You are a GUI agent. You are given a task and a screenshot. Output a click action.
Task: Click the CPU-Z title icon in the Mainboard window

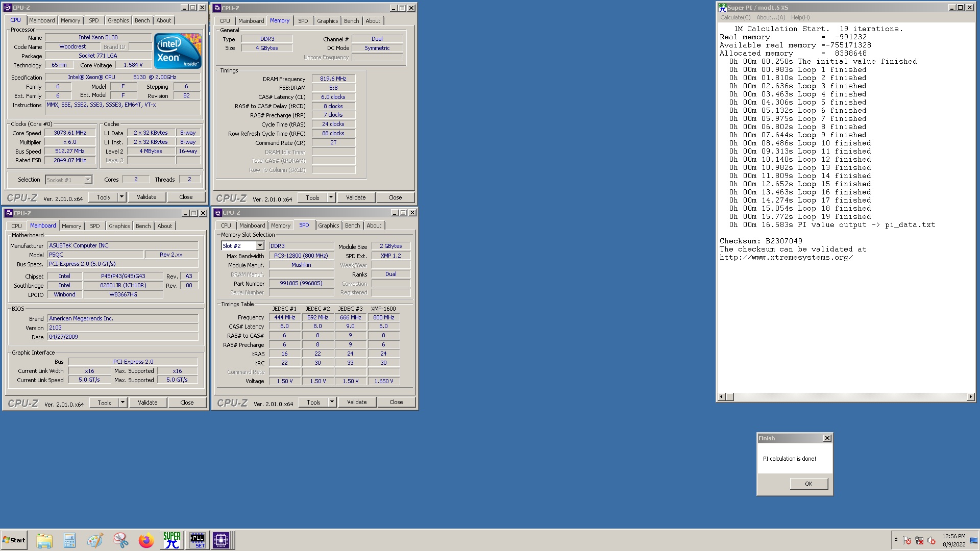point(9,213)
